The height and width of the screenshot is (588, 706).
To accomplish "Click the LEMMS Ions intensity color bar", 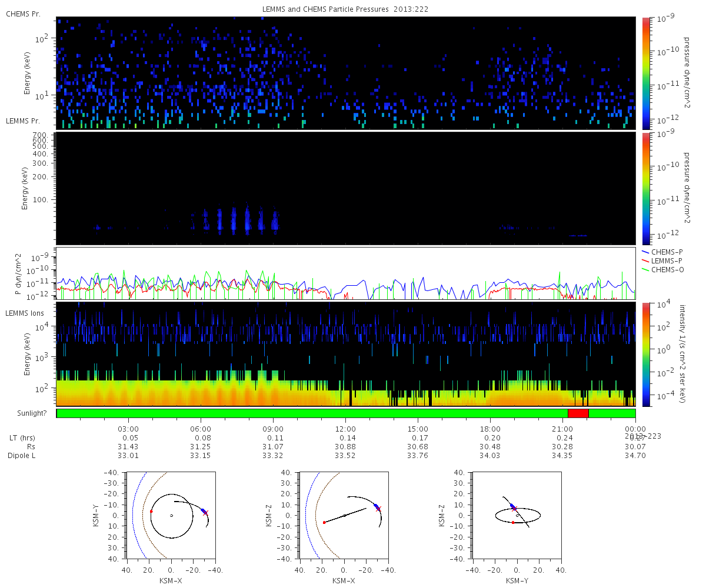I will (x=645, y=354).
